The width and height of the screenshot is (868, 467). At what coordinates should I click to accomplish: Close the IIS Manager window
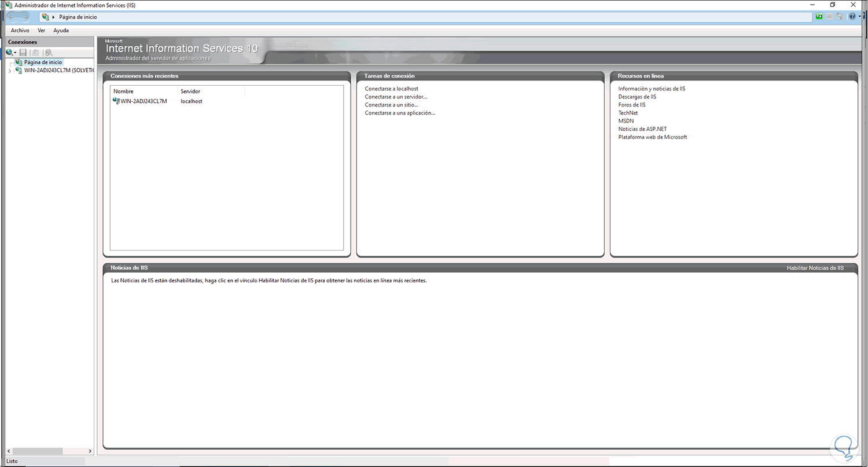click(x=854, y=5)
